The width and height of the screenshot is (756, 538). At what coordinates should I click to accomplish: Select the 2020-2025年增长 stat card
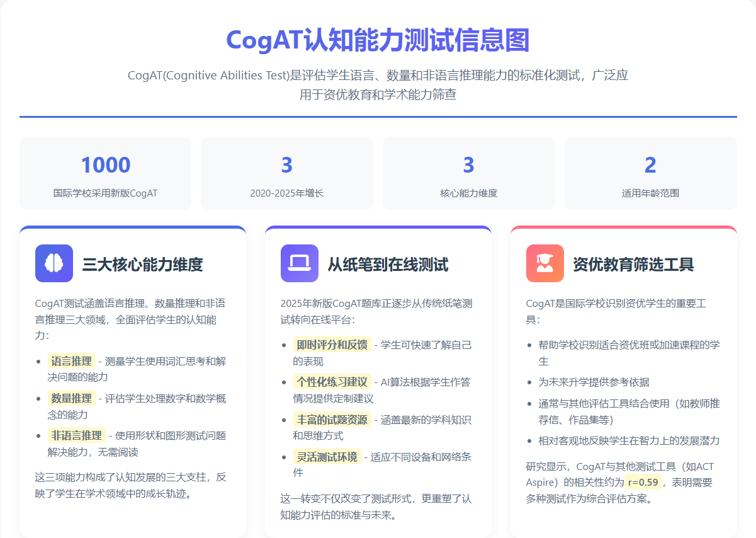point(287,173)
